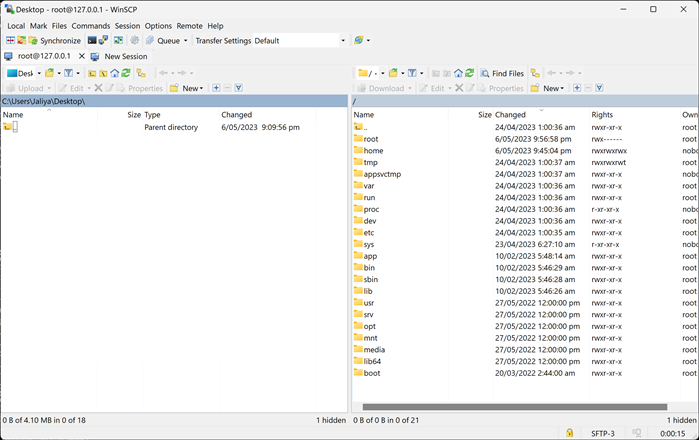The image size is (699, 440).
Task: Go to local root directory icon
Action: point(103,73)
